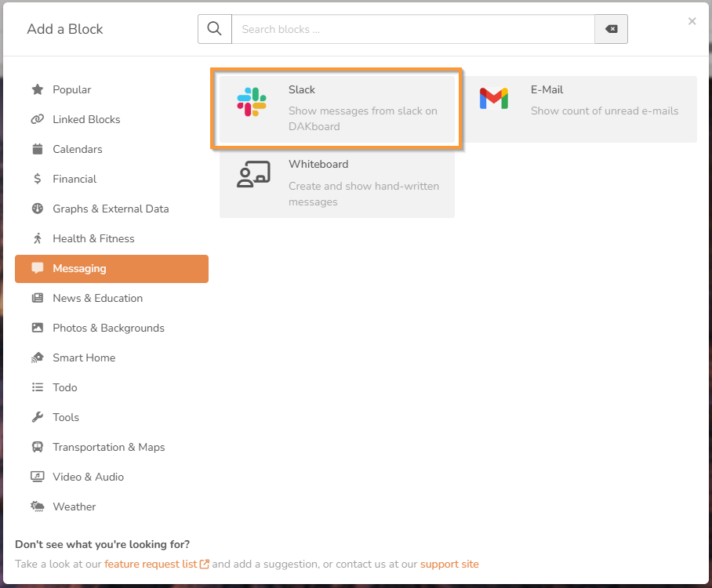Click the Gmail E-Mail logo icon
Screen dimensions: 712x588
click(493, 98)
